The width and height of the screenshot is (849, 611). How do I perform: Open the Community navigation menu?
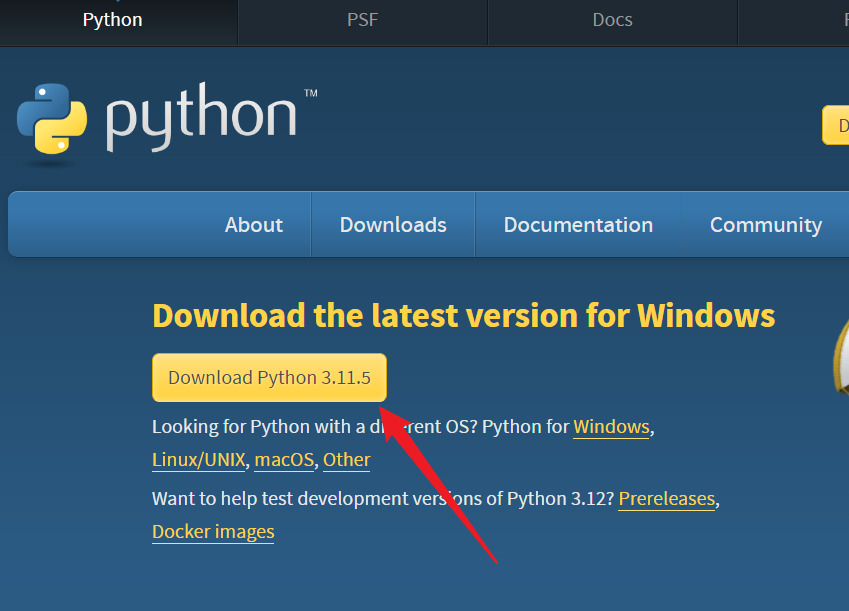pyautogui.click(x=765, y=225)
